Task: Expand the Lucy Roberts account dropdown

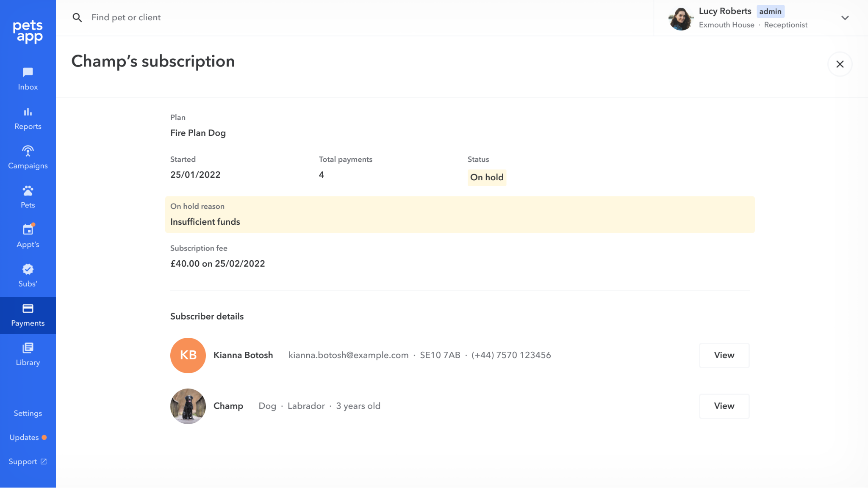Action: 845,18
